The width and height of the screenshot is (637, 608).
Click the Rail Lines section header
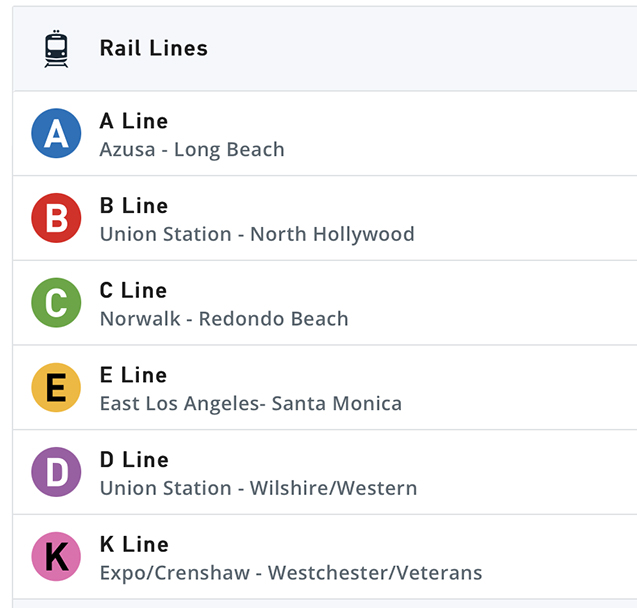[x=154, y=48]
